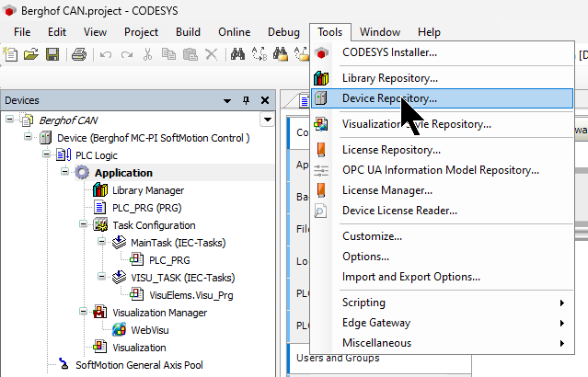Expand the Miscellaneous submenu

click(561, 343)
